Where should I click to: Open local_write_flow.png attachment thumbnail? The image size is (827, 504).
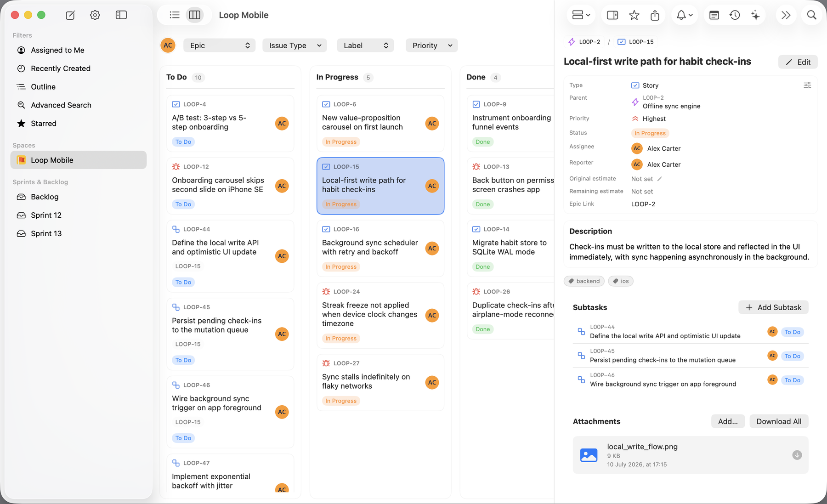589,455
